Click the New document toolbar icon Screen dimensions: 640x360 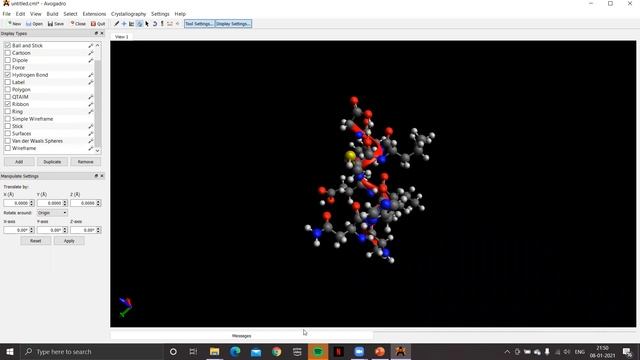pyautogui.click(x=14, y=24)
